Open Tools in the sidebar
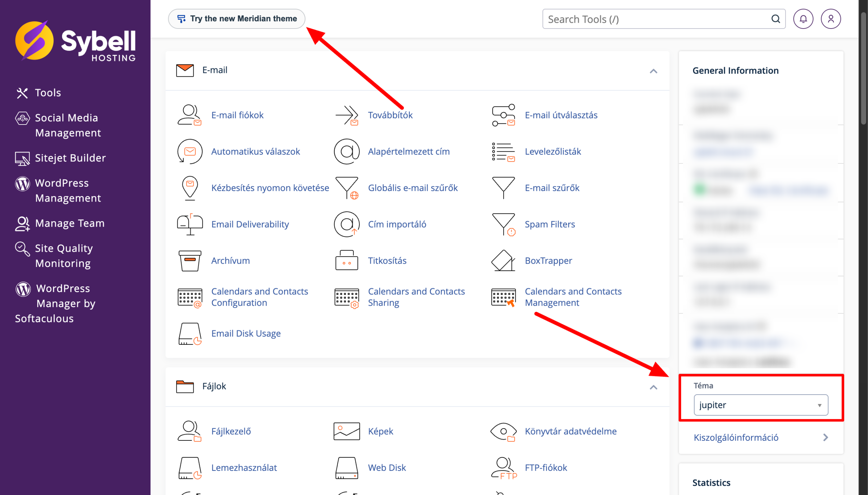 point(38,93)
